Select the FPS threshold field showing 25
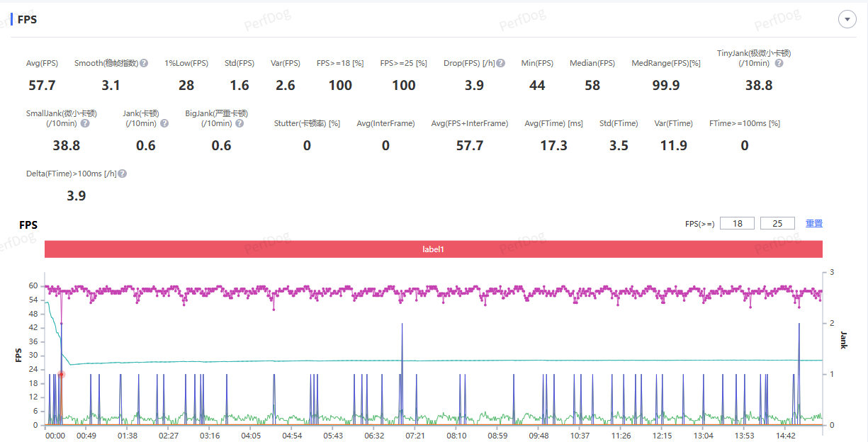Image resolution: width=868 pixels, height=442 pixels. pos(777,223)
